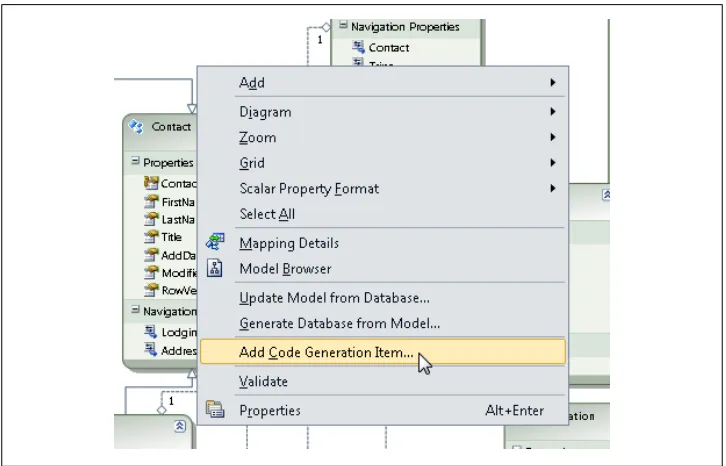Choose Generate Database from Model
This screenshot has width=726, height=466.
coord(383,323)
